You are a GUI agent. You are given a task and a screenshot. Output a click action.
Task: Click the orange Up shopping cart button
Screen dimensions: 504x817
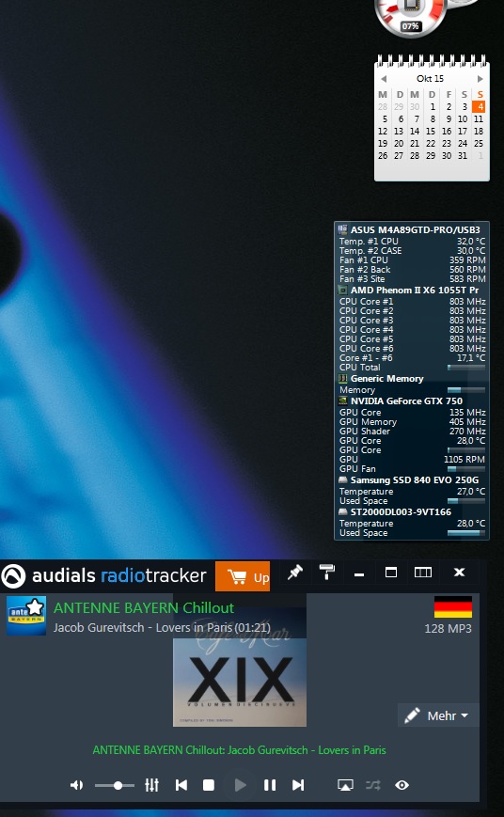[243, 577]
